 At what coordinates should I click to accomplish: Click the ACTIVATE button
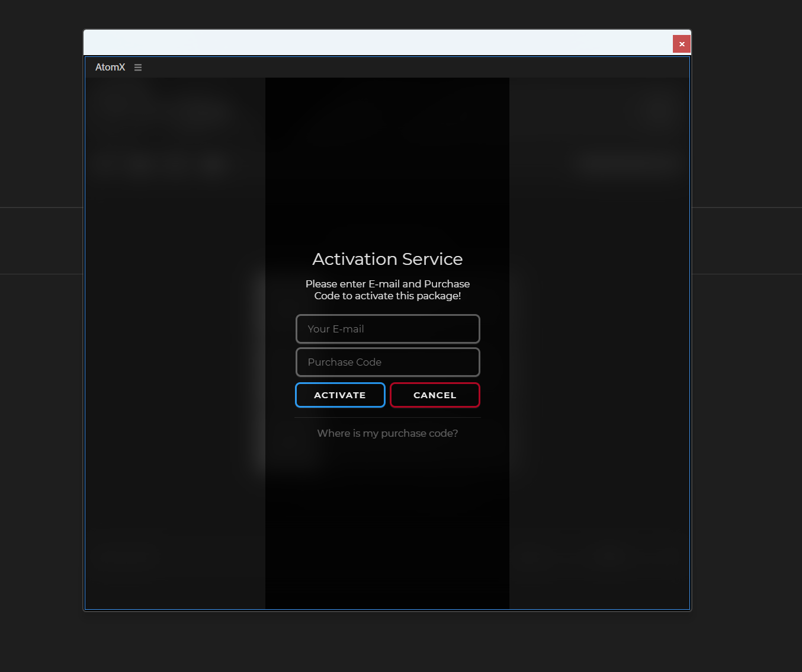pos(340,395)
